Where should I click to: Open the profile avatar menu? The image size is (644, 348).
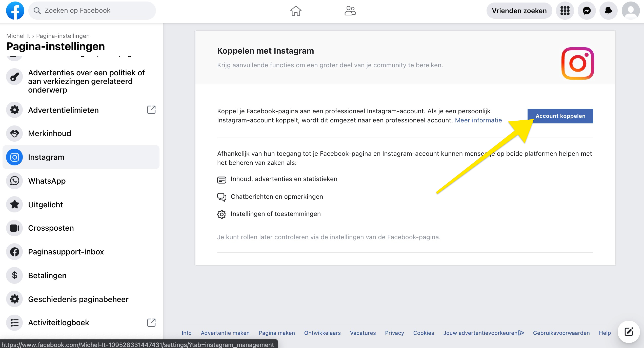pos(631,11)
